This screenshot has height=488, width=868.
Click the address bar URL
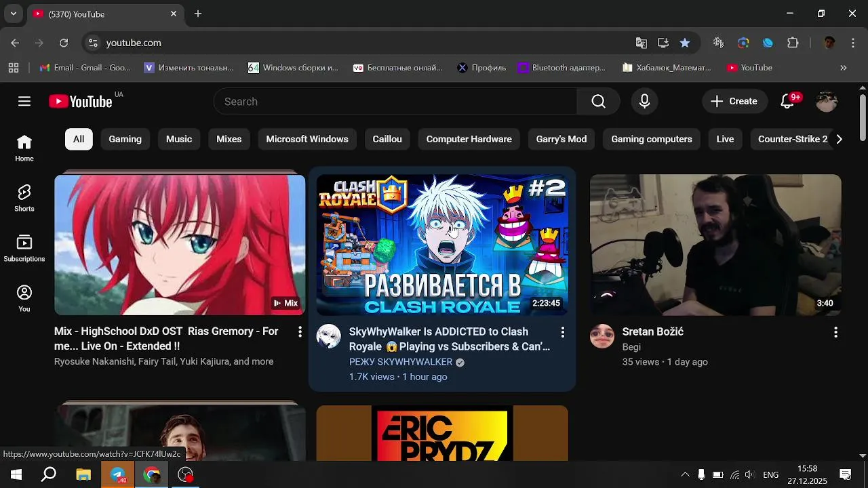(x=134, y=43)
